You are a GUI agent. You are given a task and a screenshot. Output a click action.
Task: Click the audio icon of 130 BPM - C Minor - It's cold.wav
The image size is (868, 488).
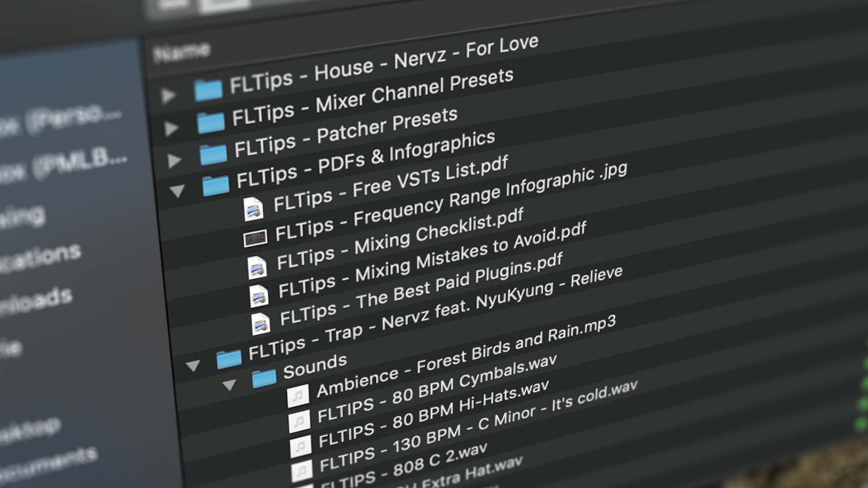click(302, 471)
